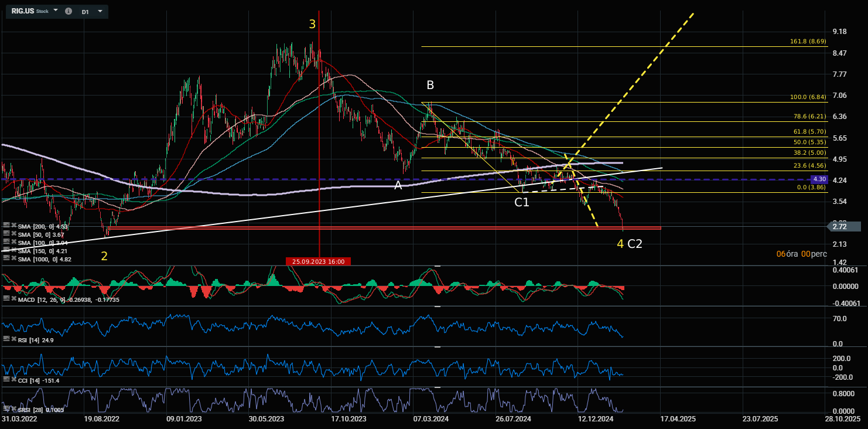Select the Fibonacci 50.0 (5.35) label
The height and width of the screenshot is (429, 868).
click(809, 142)
